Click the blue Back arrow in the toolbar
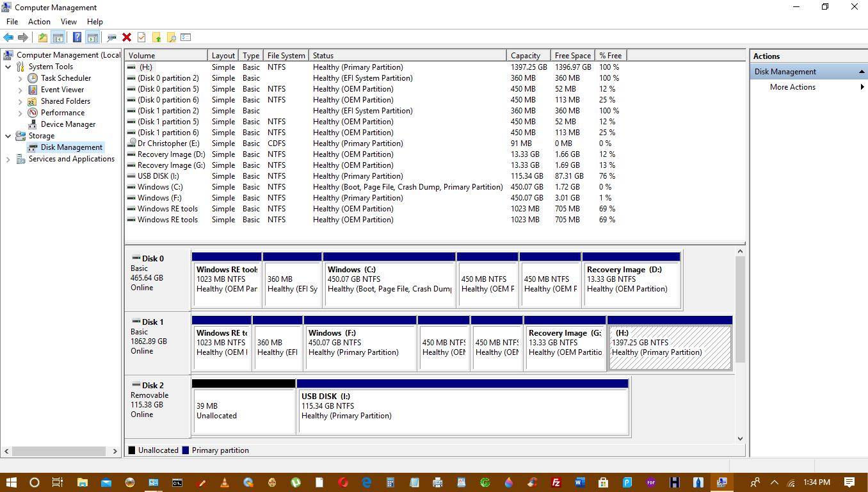The image size is (868, 492). coord(8,37)
